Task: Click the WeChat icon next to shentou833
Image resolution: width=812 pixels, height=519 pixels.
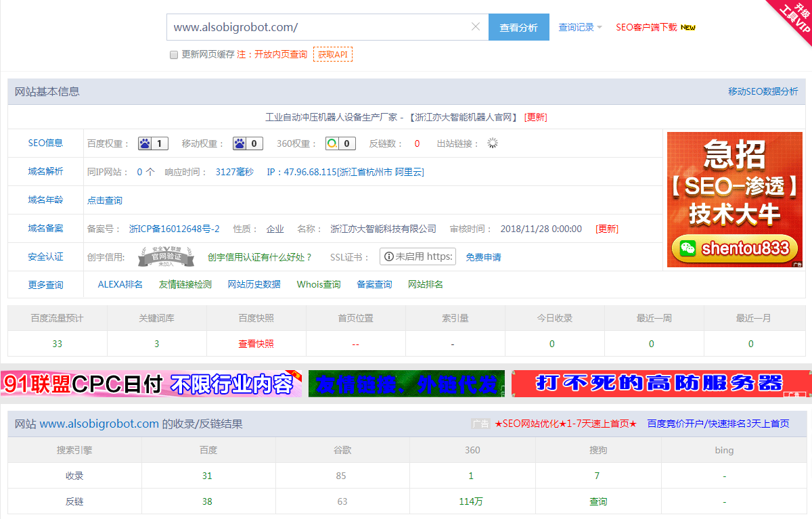Action: tap(690, 248)
